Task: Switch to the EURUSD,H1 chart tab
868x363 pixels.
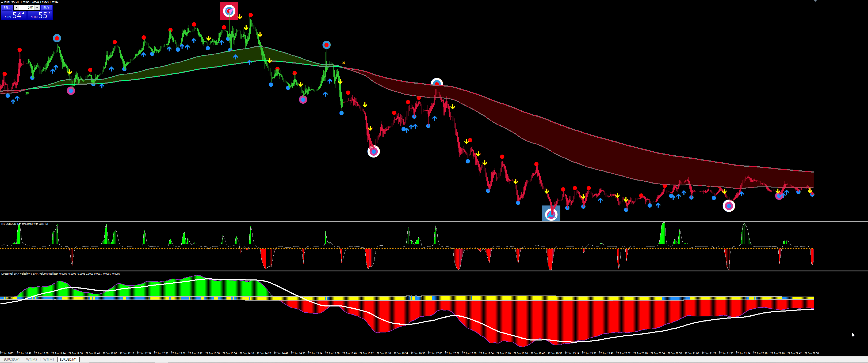Action: (12, 359)
